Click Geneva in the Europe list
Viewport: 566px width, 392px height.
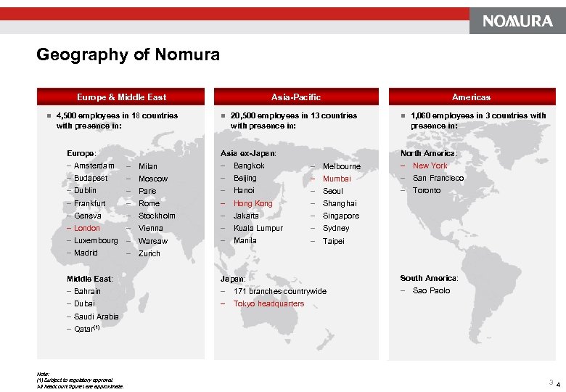click(87, 216)
